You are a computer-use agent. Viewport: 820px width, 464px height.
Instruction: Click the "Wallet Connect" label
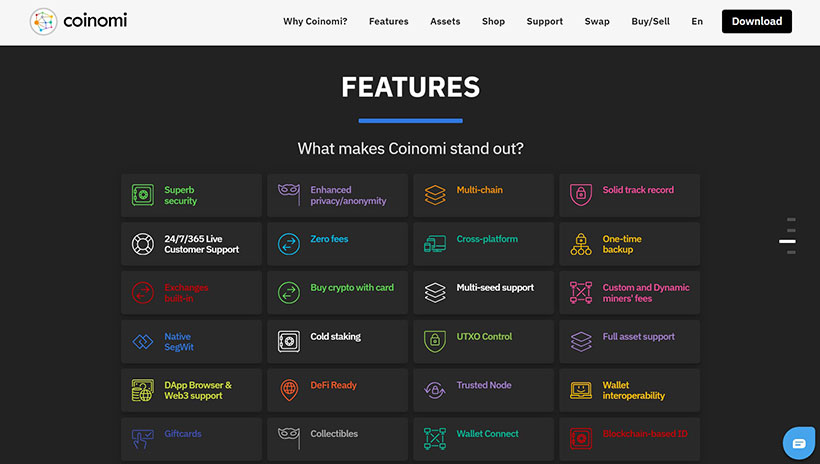point(487,434)
